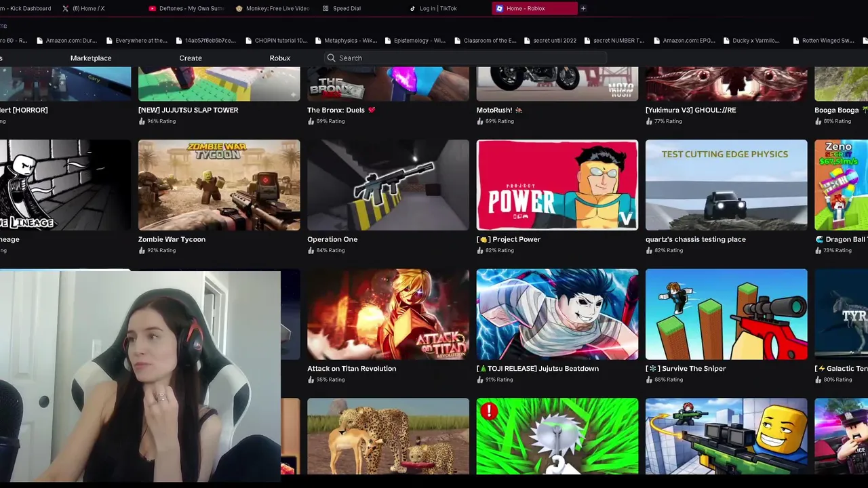Viewport: 868px width, 488px height.
Task: Click thumbs-up icon under Zombie War Tycoon
Action: [142, 250]
